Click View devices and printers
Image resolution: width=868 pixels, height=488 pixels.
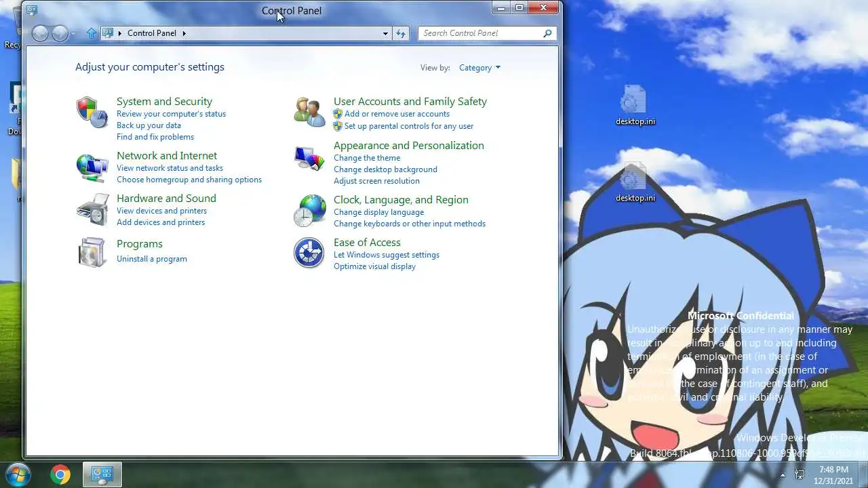pyautogui.click(x=161, y=211)
